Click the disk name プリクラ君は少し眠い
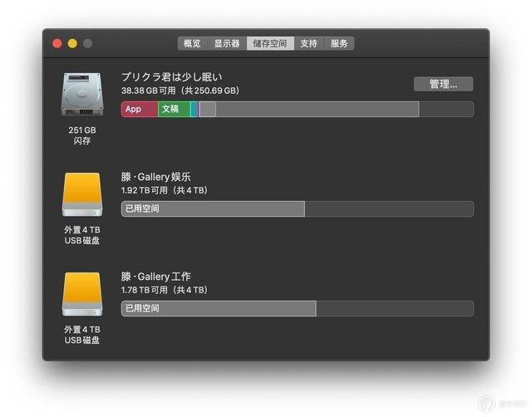The height and width of the screenshot is (417, 532). point(172,77)
